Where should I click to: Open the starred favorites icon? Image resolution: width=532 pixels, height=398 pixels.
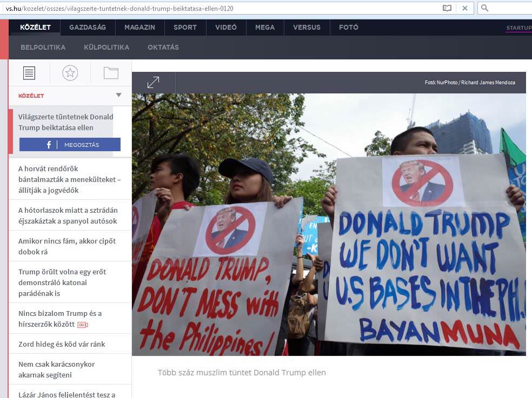tap(70, 73)
